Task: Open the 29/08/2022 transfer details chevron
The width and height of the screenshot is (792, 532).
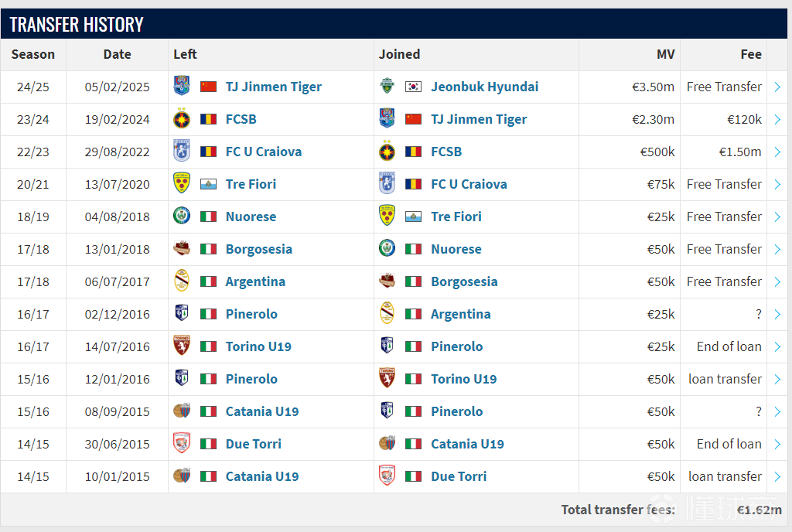Action: [x=777, y=152]
